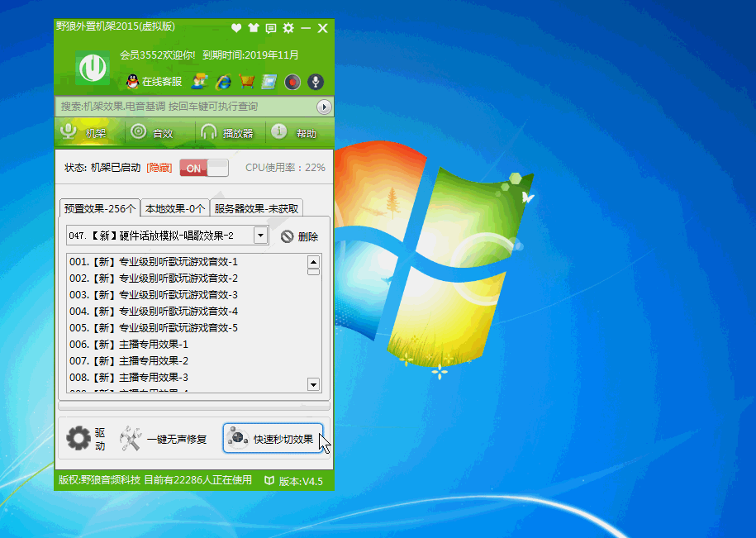The image size is (756, 538).
Task: Run search with the round arrow button
Action: (x=324, y=107)
